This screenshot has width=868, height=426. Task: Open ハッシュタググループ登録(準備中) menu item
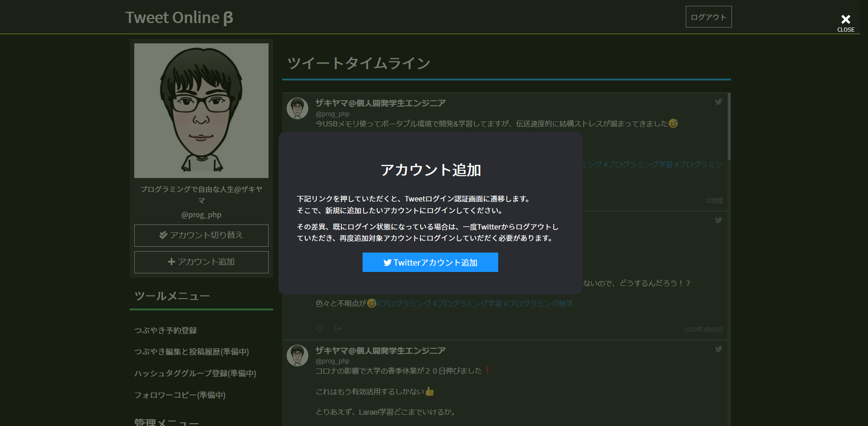[x=195, y=374]
